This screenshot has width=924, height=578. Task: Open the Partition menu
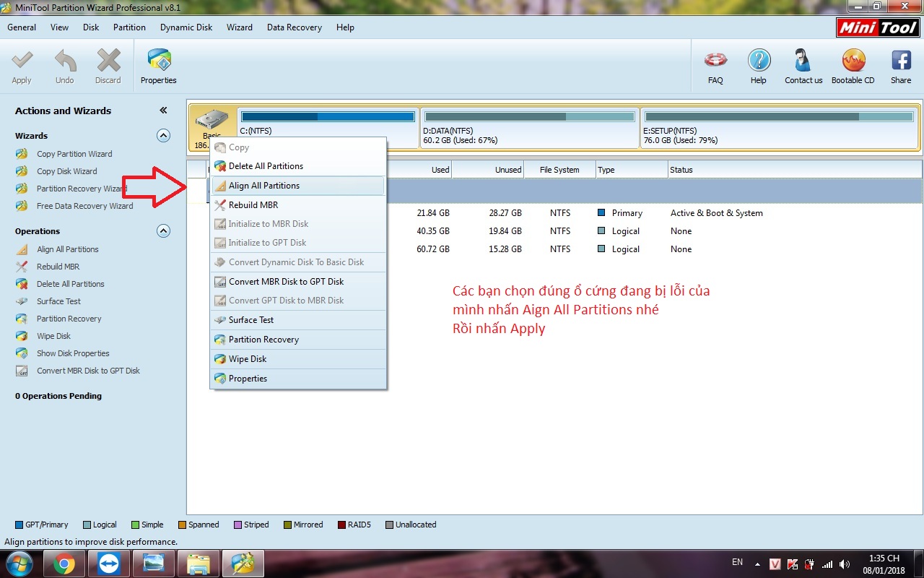click(x=129, y=27)
